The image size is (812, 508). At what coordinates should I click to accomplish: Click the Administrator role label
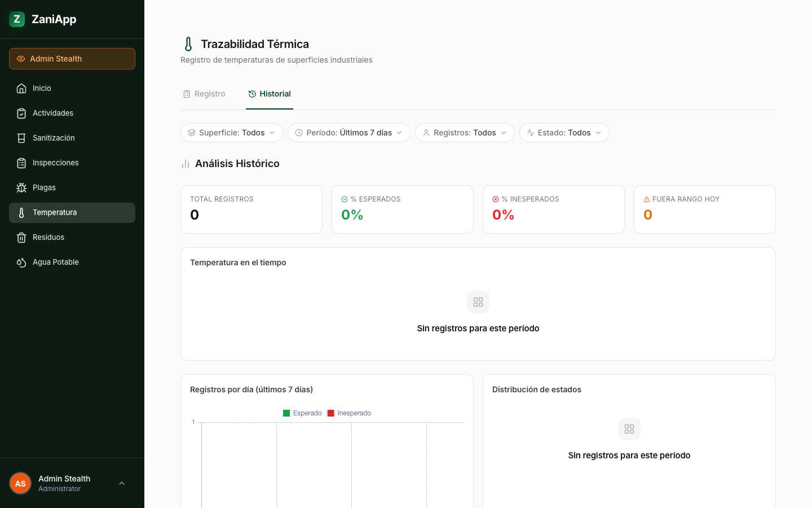pyautogui.click(x=59, y=489)
